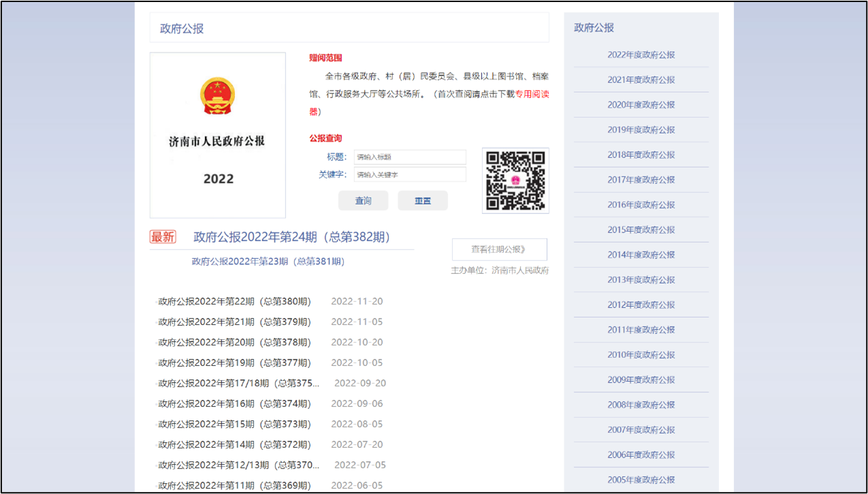Open the 2022 gazette cover thumbnail
This screenshot has width=868, height=494.
tap(218, 135)
